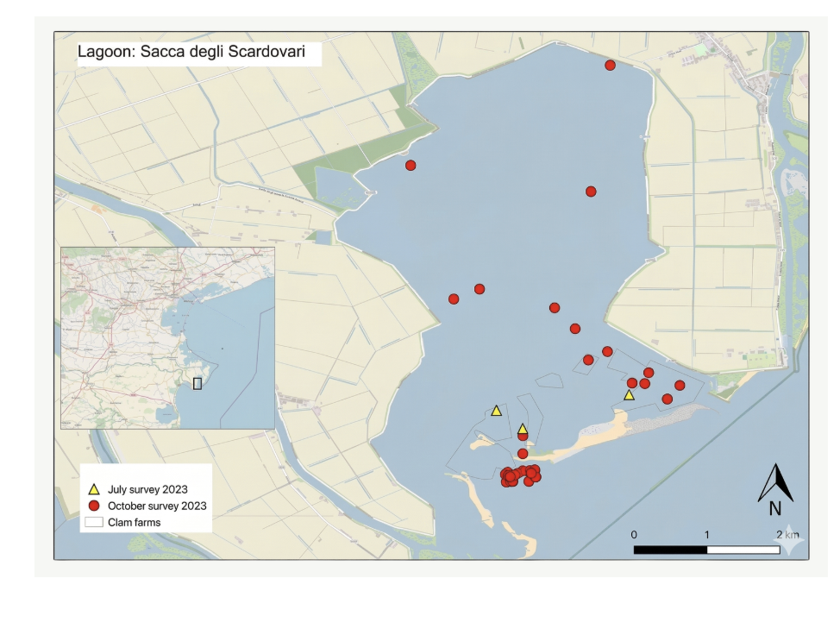Click the red circle symbol in the legend

pos(94,506)
